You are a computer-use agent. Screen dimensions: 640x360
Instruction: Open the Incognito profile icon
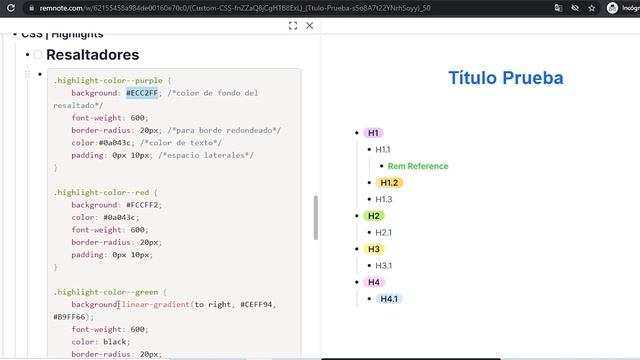(612, 8)
